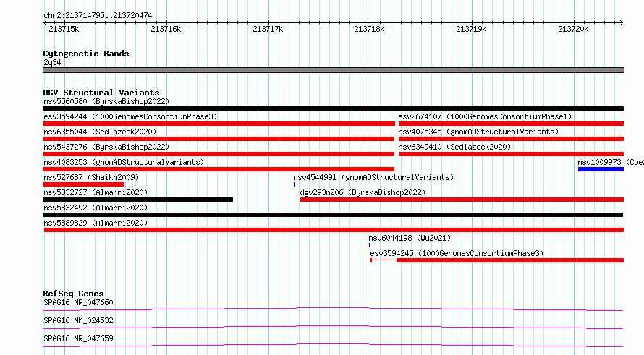The height and width of the screenshot is (355, 644).
Task: Select the black nsv5560580 variant bar
Action: (x=333, y=108)
